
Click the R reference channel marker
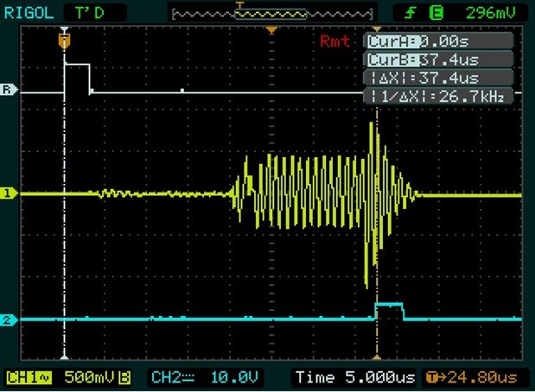8,90
